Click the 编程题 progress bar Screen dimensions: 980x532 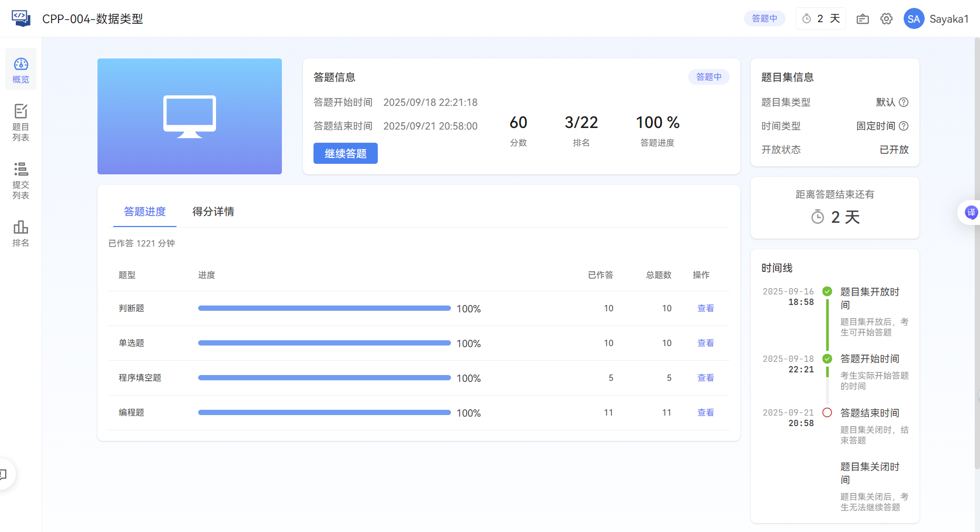point(325,412)
